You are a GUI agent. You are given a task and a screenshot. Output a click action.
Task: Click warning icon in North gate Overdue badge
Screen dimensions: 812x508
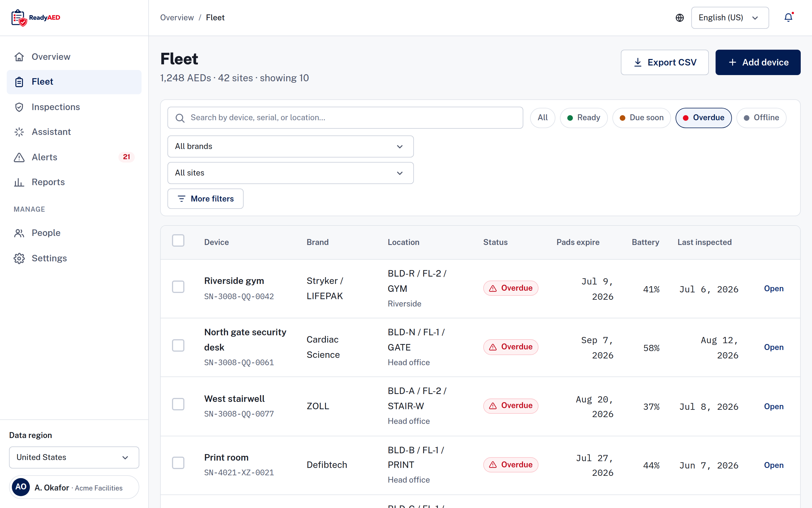[493, 347]
